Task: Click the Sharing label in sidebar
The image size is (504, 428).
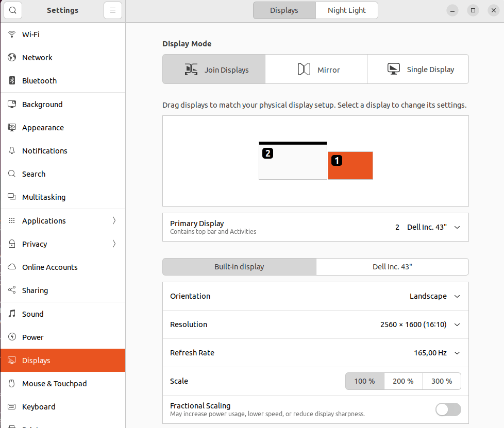Action: 35,290
